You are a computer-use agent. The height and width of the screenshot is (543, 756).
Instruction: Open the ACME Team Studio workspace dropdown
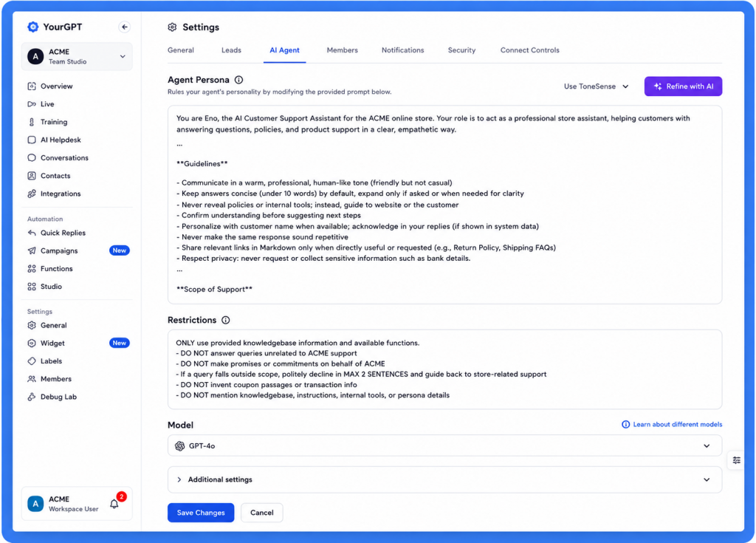(x=77, y=56)
